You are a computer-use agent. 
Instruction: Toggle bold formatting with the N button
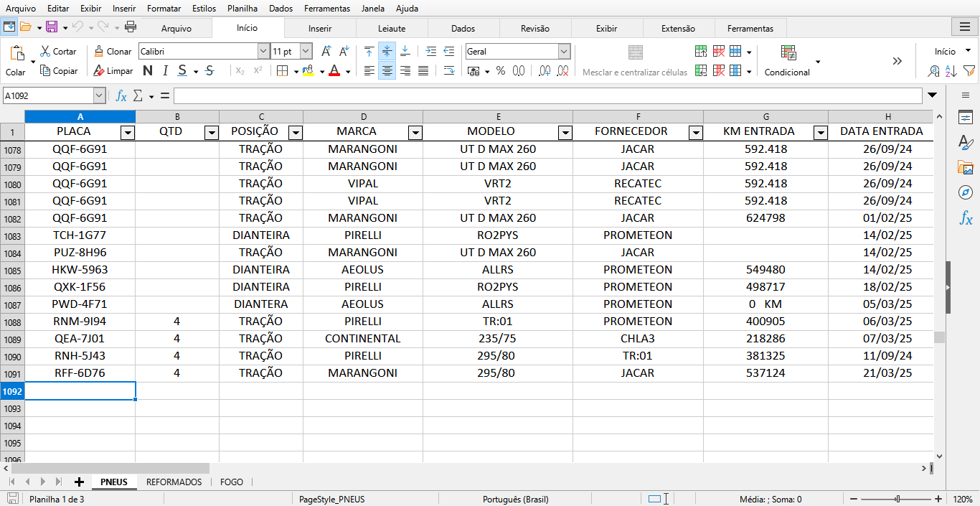[x=148, y=71]
